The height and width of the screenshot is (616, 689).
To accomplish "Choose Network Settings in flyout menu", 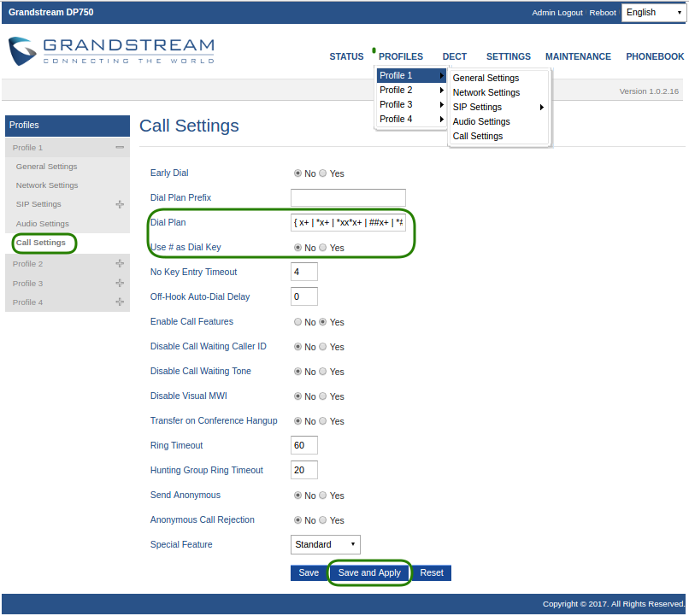I will (486, 92).
